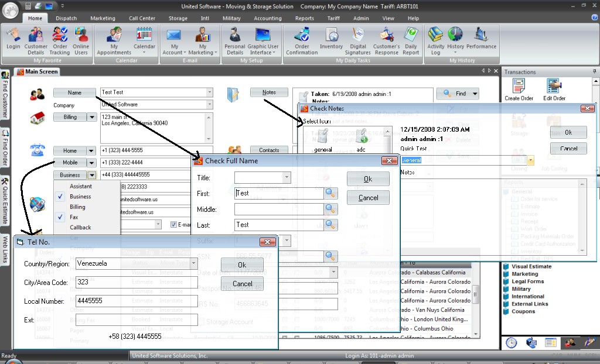Open the Name field dropdown arrow
Viewport: 600px width, 364px height.
pos(209,92)
